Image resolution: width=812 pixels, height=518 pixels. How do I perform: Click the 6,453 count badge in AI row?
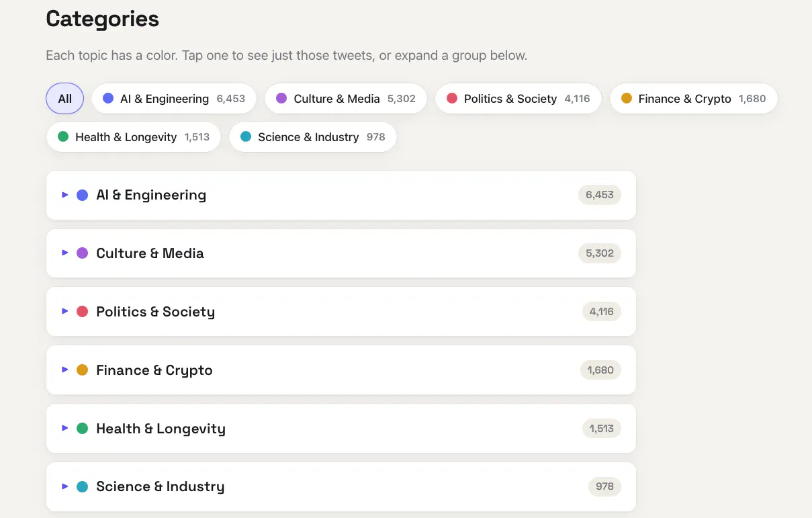point(600,195)
